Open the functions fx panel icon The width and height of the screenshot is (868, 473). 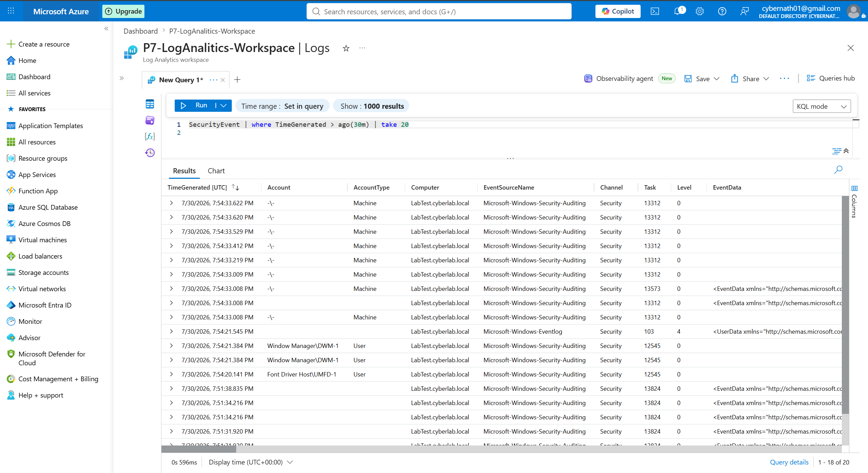150,137
